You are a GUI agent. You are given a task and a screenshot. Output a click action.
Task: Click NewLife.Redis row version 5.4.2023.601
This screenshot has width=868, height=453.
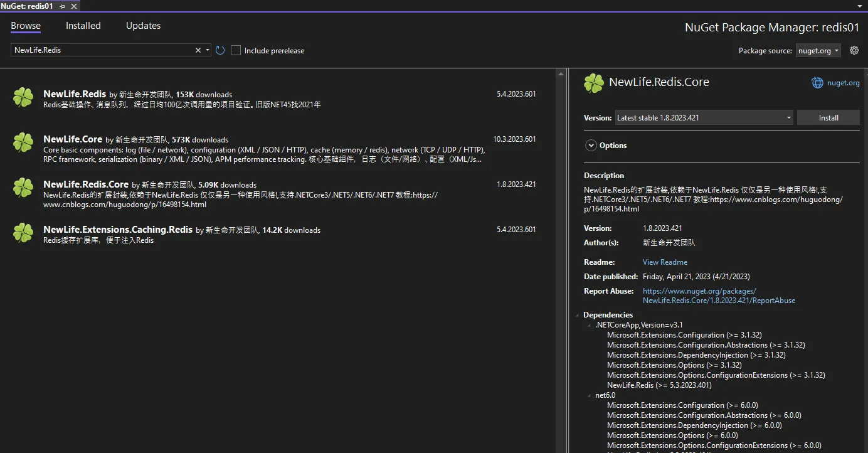click(x=516, y=94)
